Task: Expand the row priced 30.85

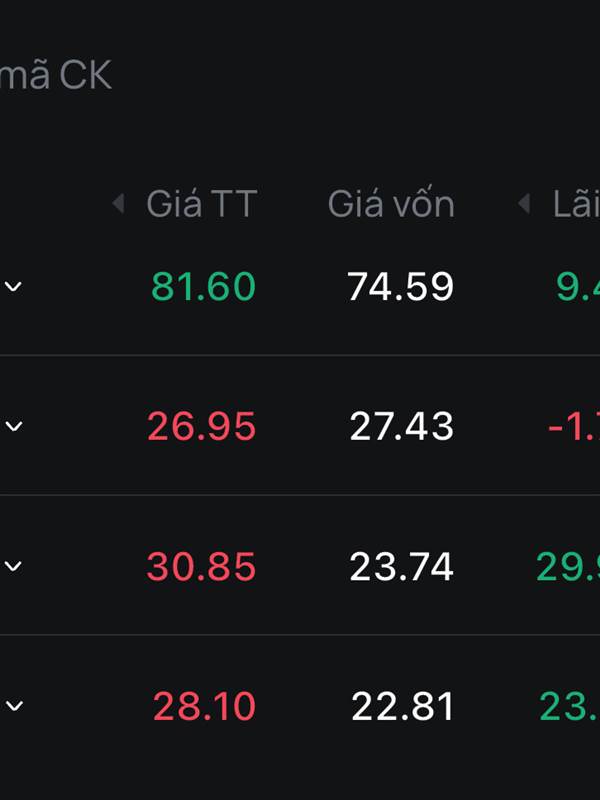Action: point(13,566)
